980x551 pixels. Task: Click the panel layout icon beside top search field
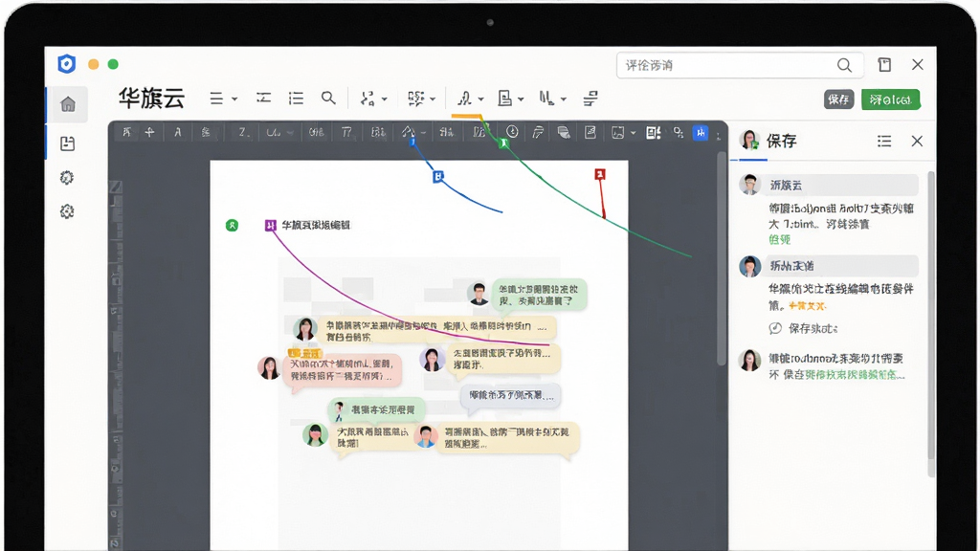(x=884, y=64)
